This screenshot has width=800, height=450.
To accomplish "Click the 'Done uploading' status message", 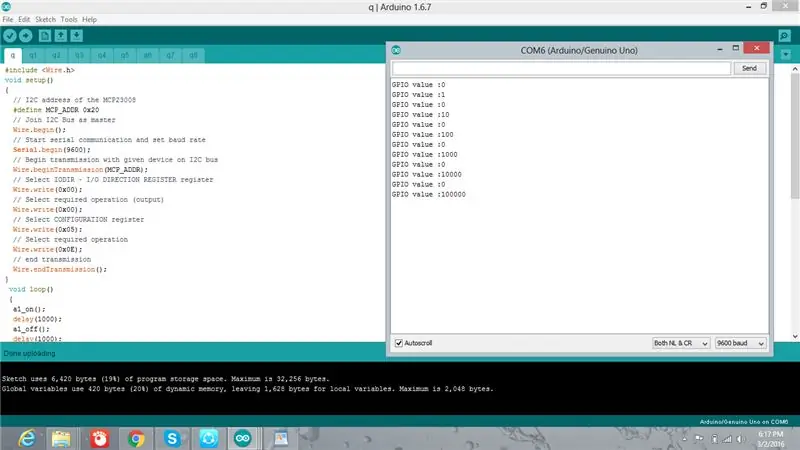I will [x=30, y=353].
